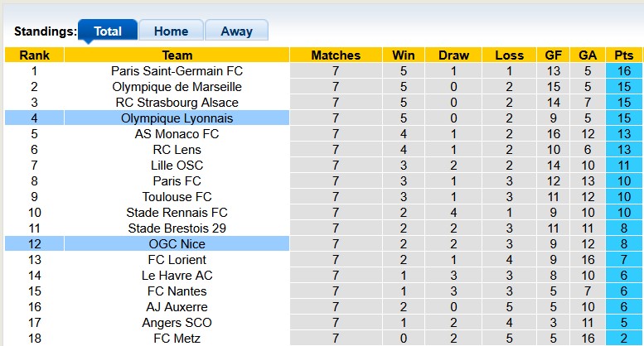The height and width of the screenshot is (346, 644).
Task: Open the Home standings tab
Action: click(171, 31)
